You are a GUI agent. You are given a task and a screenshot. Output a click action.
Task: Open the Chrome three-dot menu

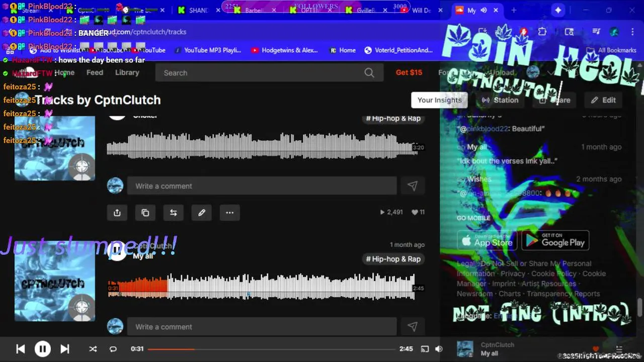(632, 32)
